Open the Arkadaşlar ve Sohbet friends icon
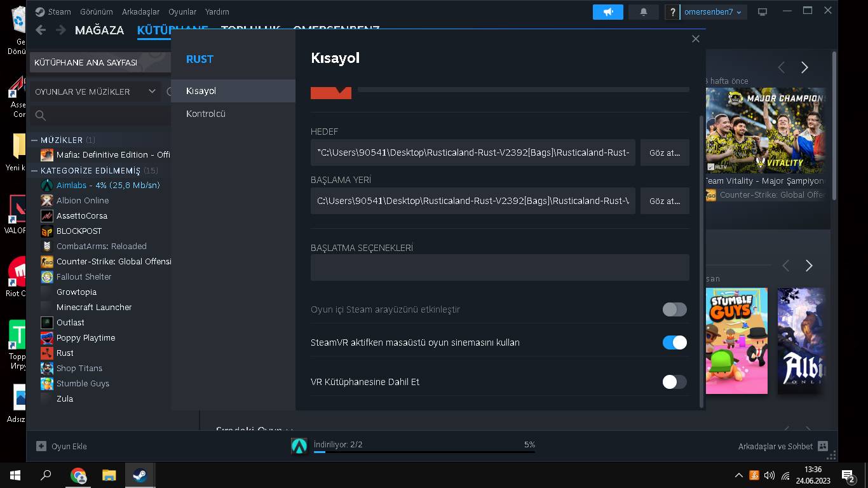868x488 pixels. [823, 446]
